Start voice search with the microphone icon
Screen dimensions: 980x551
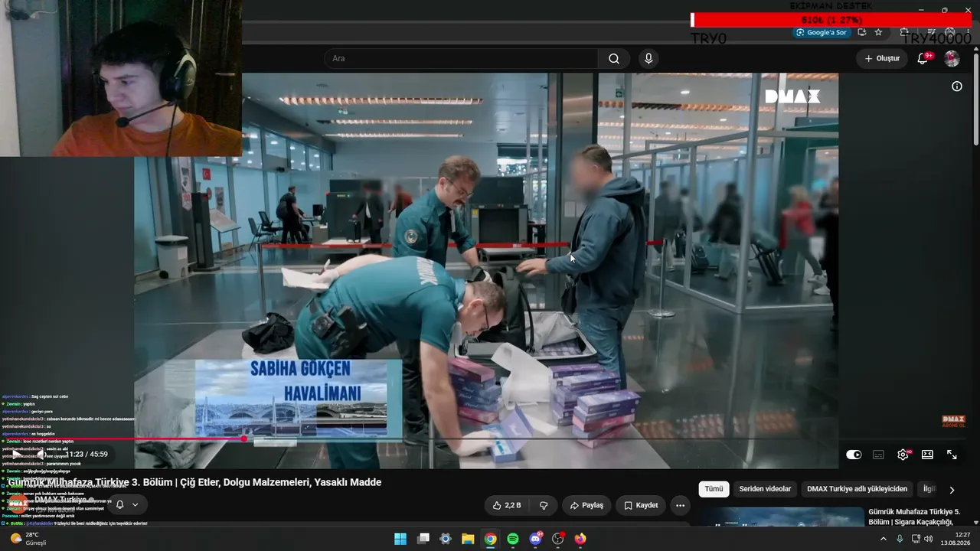[x=648, y=59]
